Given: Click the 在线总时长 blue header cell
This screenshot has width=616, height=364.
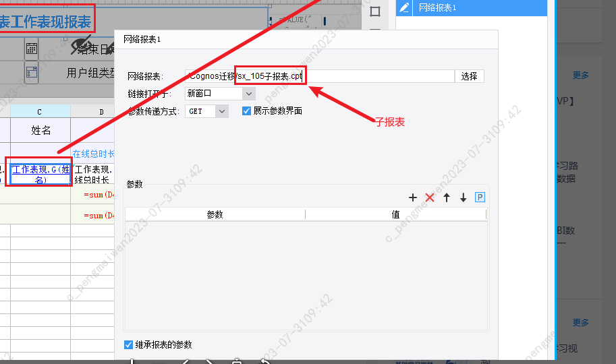Looking at the screenshot, I should click(93, 154).
